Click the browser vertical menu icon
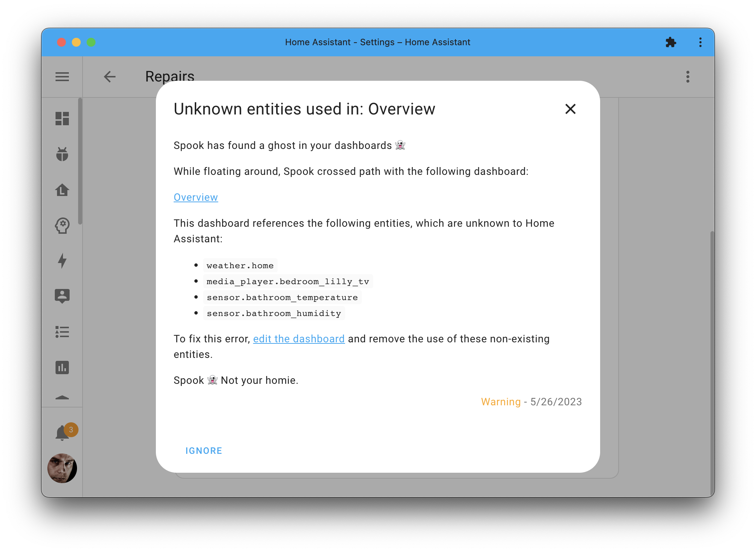 [x=700, y=42]
